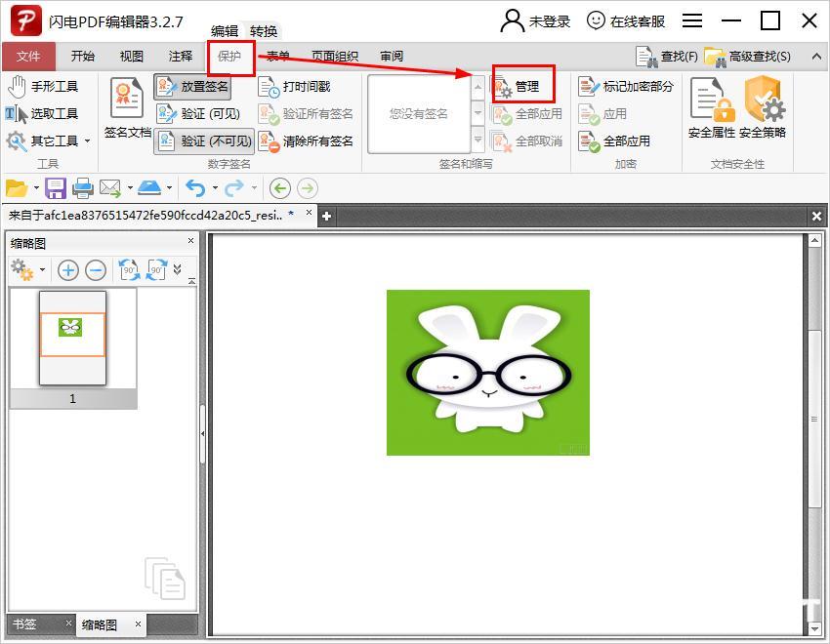
Task: Print the document
Action: point(83,188)
